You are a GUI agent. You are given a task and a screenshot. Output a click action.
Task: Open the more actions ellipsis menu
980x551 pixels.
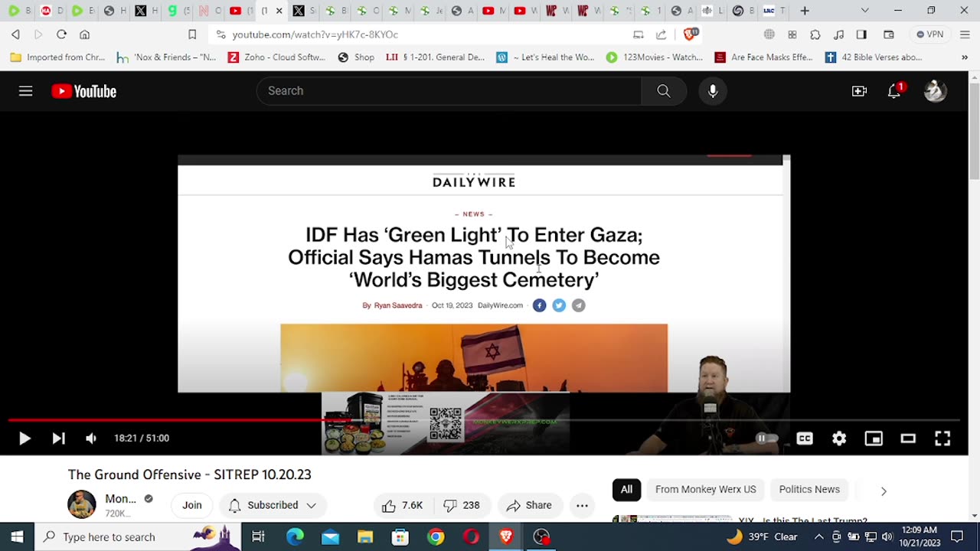tap(582, 505)
